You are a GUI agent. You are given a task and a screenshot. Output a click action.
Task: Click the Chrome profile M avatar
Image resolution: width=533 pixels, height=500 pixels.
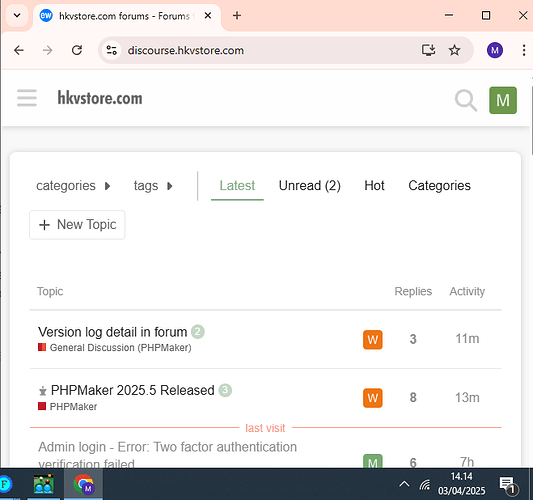[495, 50]
